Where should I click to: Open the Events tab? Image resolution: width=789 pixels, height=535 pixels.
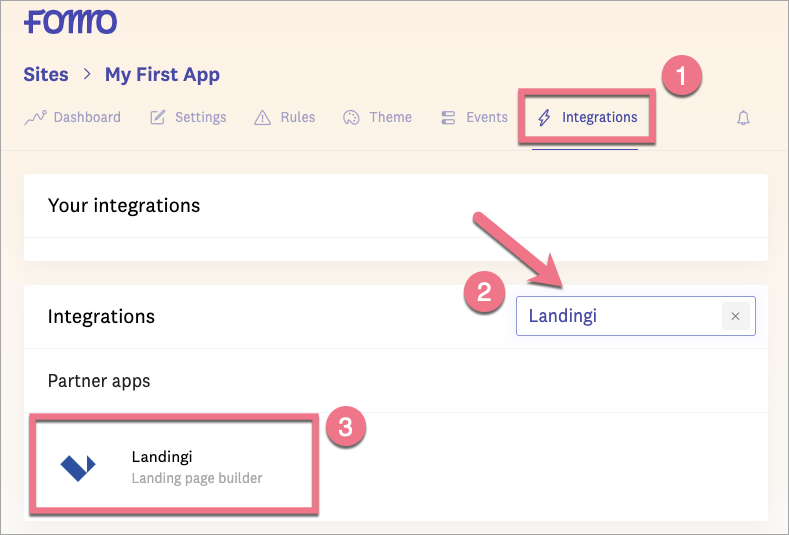[x=486, y=117]
